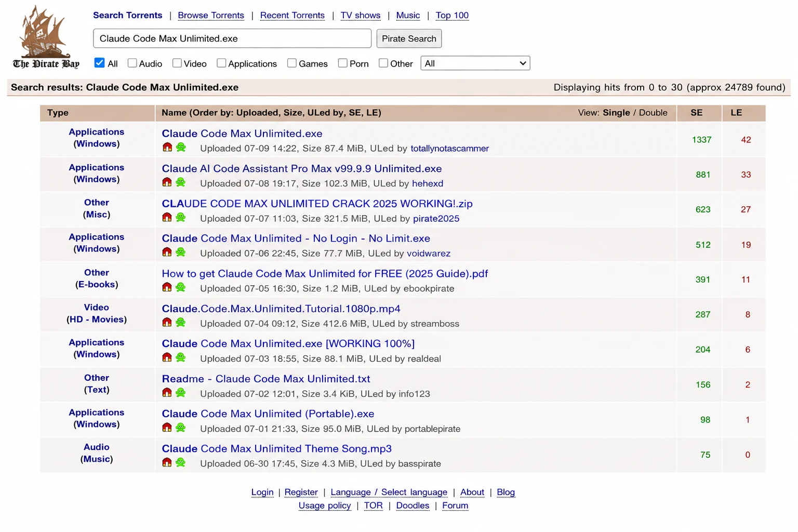Click the Pirate Search button
The image size is (798, 532).
click(409, 38)
